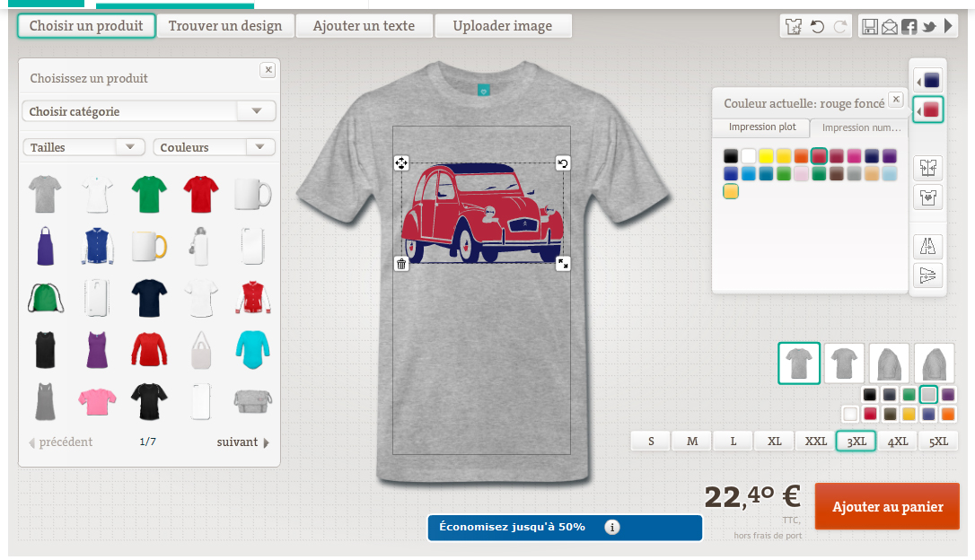This screenshot has width=975, height=560.
Task: Choose the turquoise baby bodysuit product
Action: 253,349
